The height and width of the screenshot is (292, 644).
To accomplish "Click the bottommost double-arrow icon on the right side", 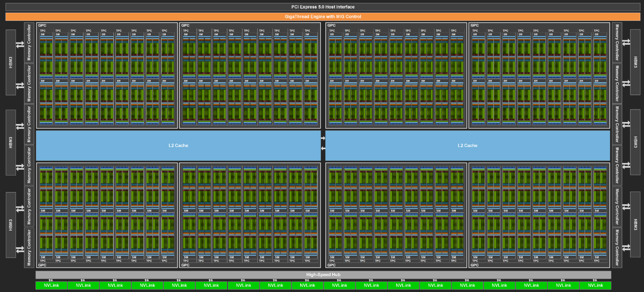I will point(626,248).
